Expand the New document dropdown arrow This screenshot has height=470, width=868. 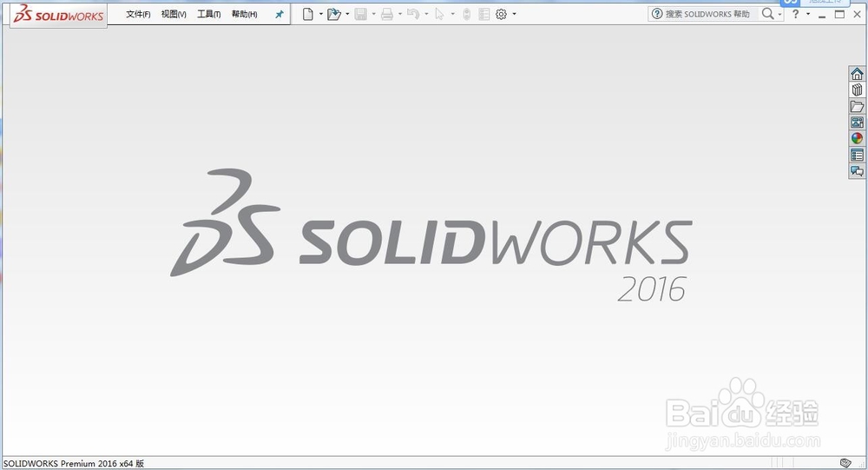pos(320,15)
